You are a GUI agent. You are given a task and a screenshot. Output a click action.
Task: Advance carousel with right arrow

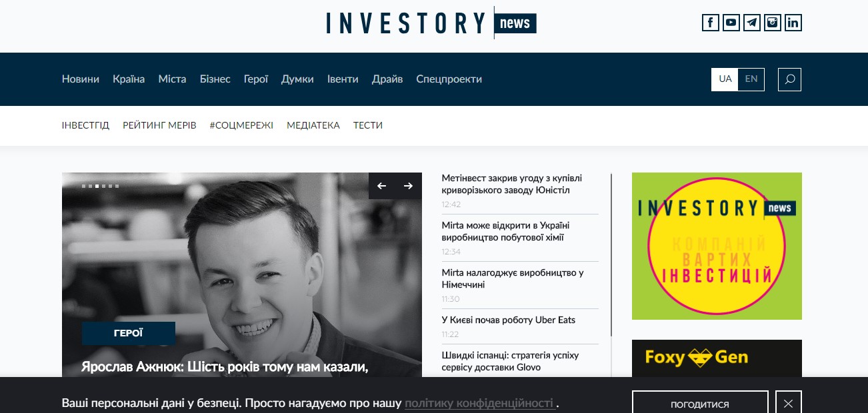click(409, 186)
